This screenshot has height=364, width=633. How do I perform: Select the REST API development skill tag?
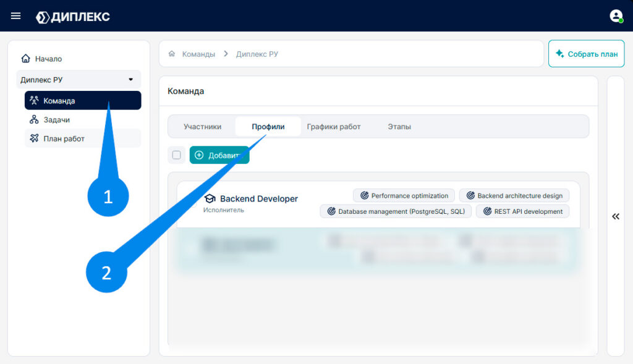(523, 211)
